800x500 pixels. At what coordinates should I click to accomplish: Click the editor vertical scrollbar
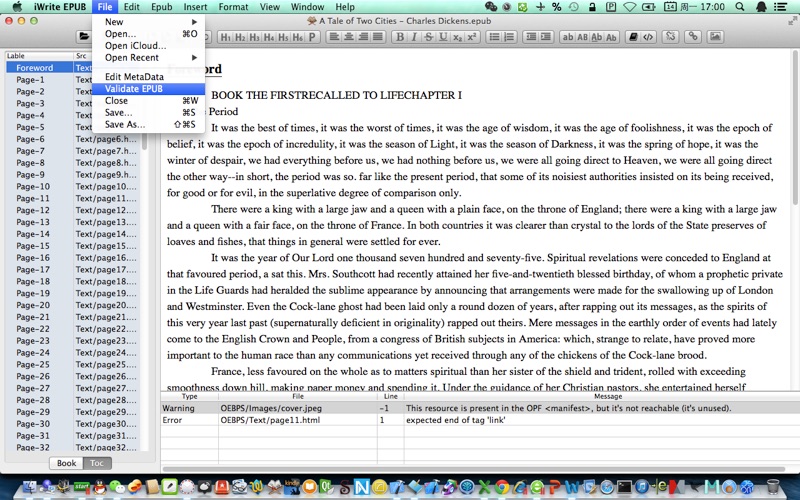click(x=795, y=128)
